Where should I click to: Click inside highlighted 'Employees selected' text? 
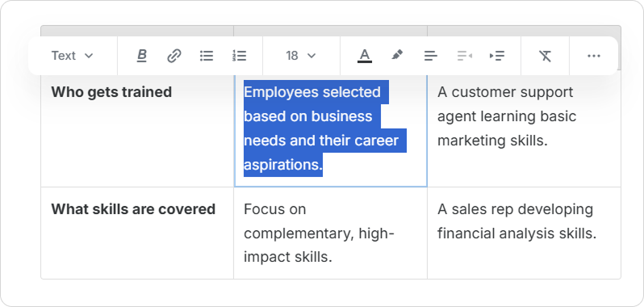312,92
